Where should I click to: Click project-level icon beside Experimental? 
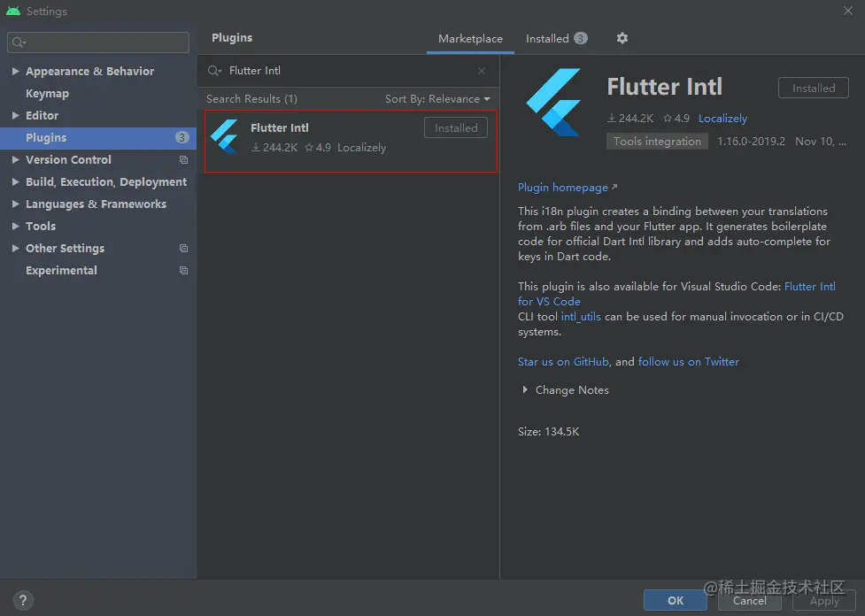coord(183,271)
